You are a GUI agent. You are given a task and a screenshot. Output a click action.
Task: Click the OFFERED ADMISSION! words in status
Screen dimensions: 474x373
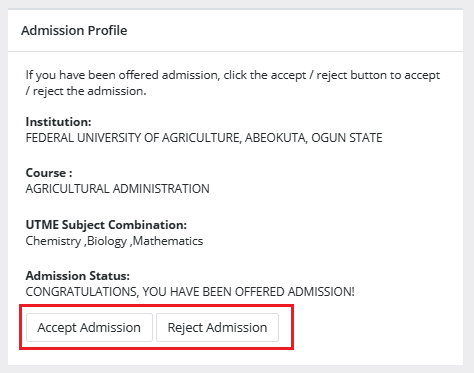295,292
